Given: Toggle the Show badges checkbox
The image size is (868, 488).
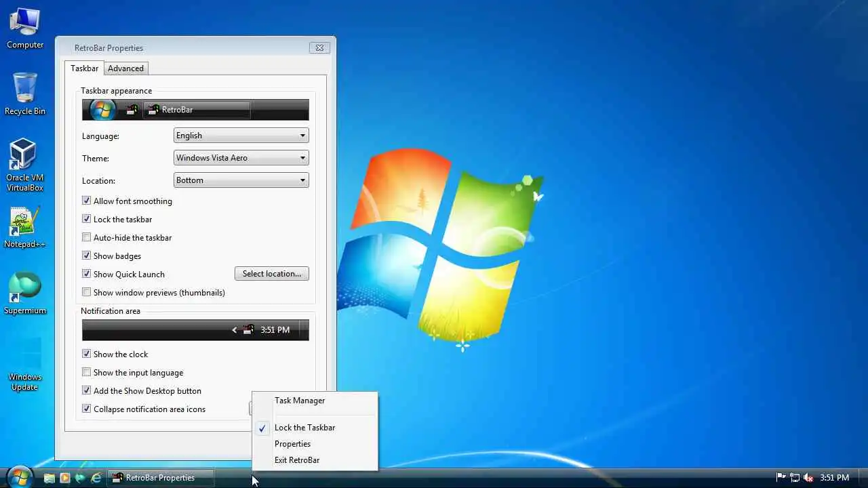Looking at the screenshot, I should (86, 256).
